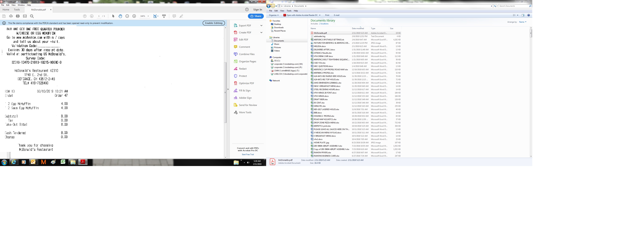
Task: Expand the Create PDF section chevron
Action: pos(261,32)
